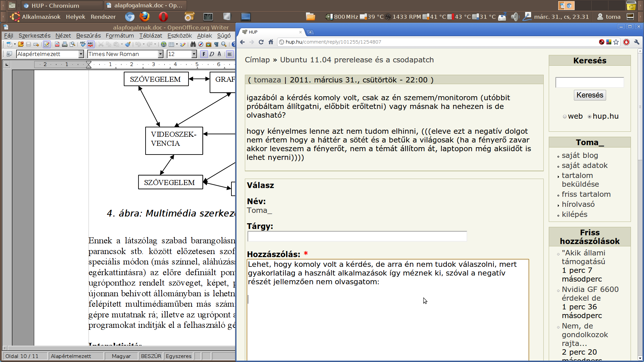This screenshot has width=644, height=362.
Task: Click the Tárgy subject input field
Action: (x=357, y=236)
